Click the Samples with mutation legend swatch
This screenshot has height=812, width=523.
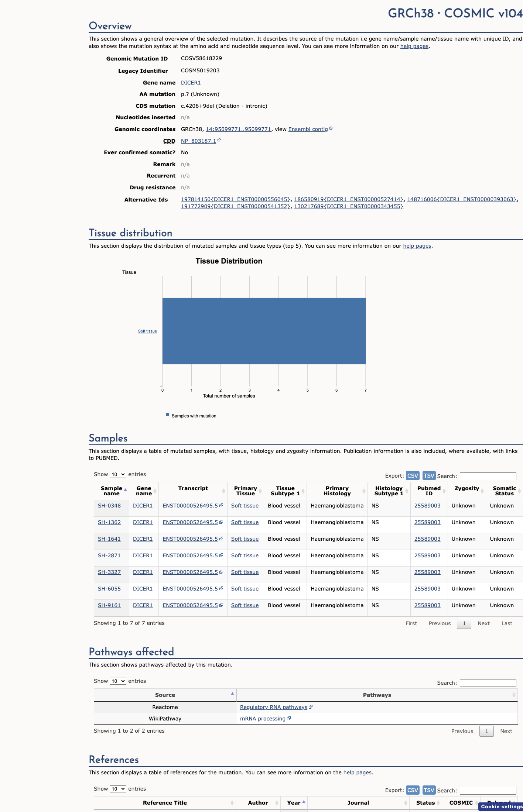pos(168,414)
